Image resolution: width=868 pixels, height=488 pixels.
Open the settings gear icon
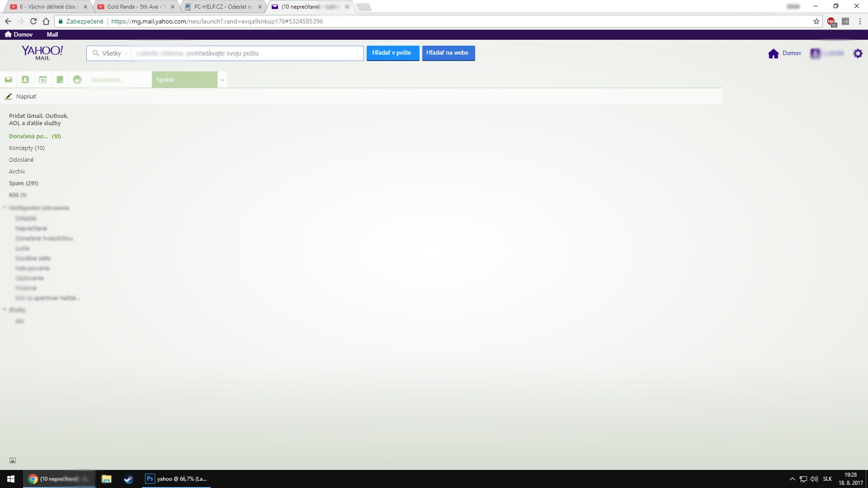click(x=858, y=53)
